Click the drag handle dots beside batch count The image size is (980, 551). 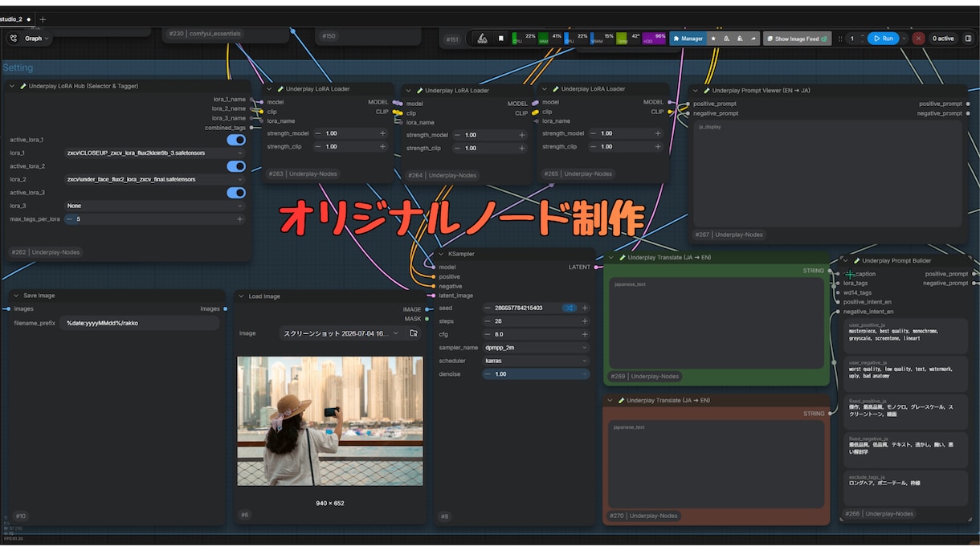coord(840,39)
